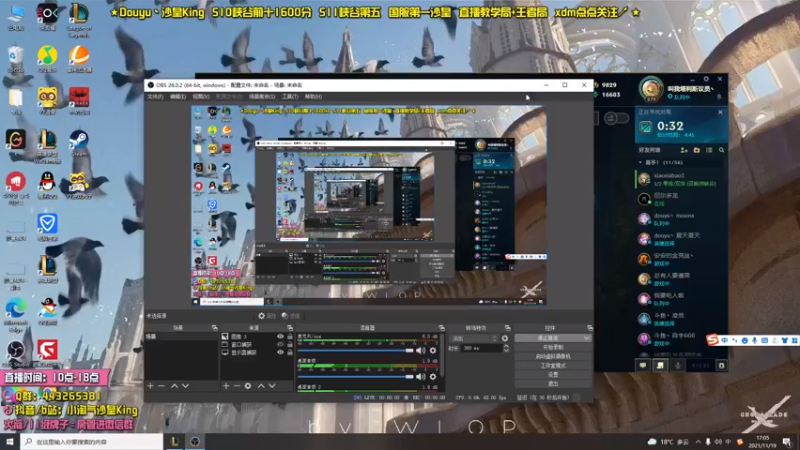Cancel queue with X beside timer
This screenshot has width=800, height=450.
click(720, 112)
